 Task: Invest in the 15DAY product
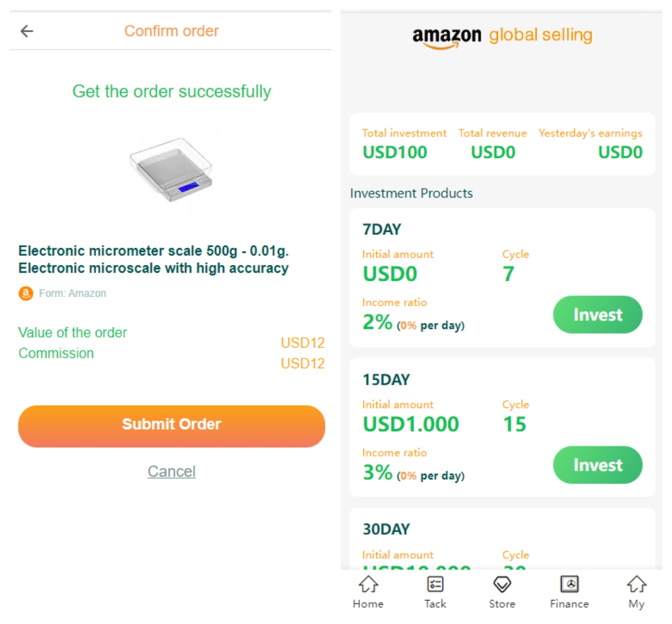pyautogui.click(x=598, y=465)
